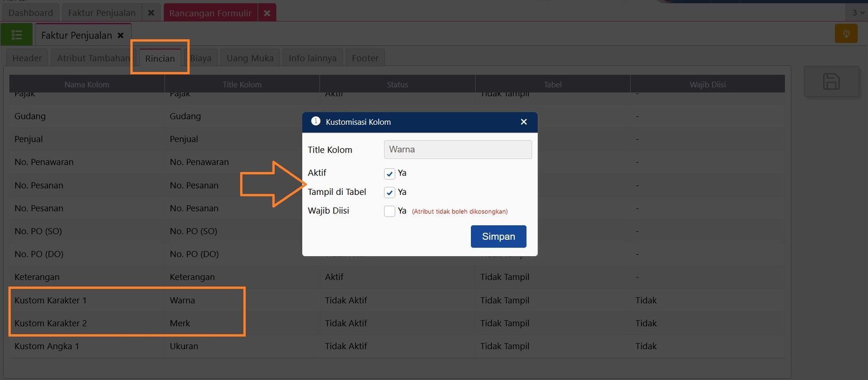Click the green list menu icon
This screenshot has width=868, height=380.
point(16,35)
